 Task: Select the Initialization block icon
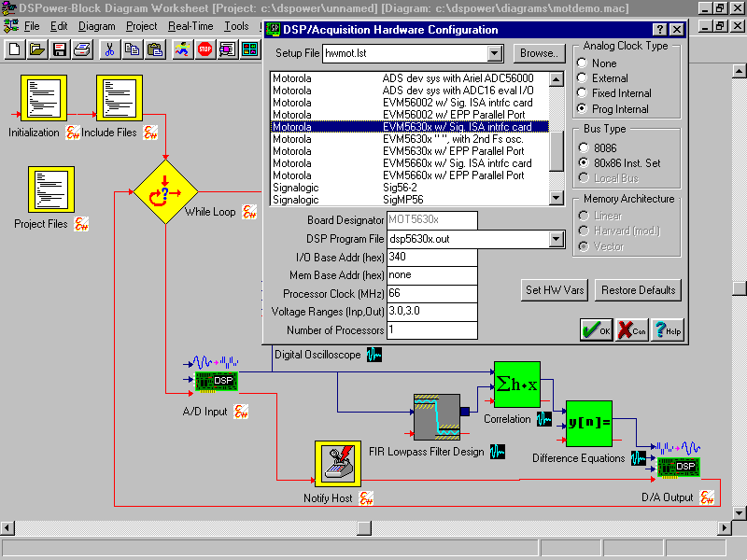pos(44,98)
